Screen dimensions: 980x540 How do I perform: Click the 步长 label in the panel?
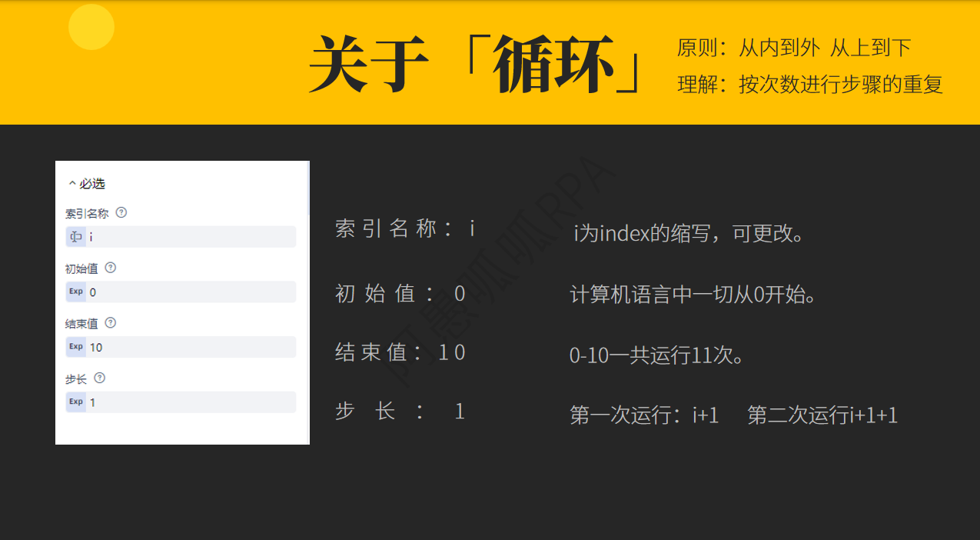(76, 379)
